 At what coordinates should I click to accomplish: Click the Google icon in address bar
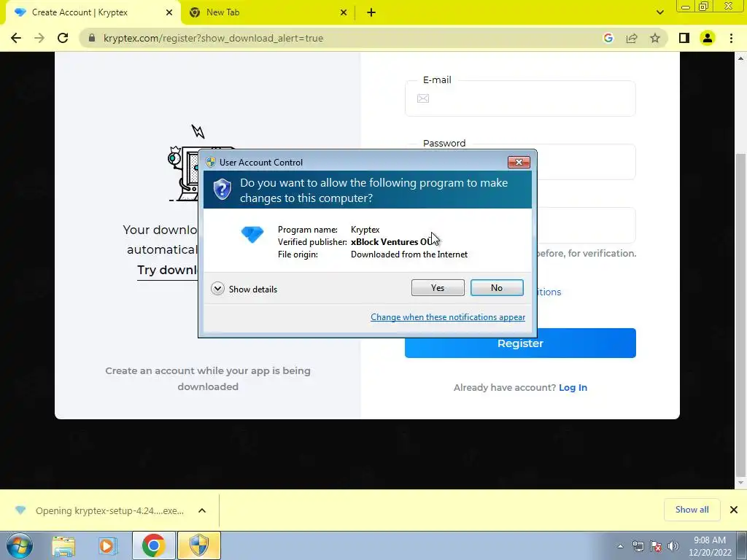coord(608,38)
